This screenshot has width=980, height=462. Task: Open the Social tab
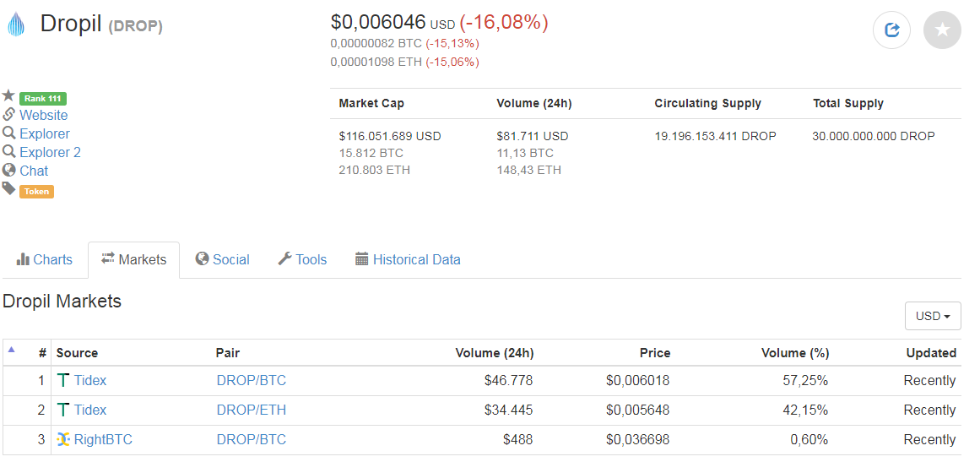pos(223,259)
